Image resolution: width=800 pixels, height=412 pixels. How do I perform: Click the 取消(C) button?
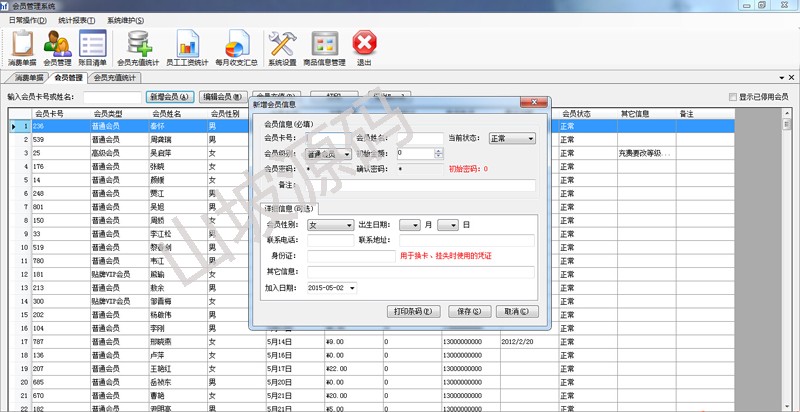coord(517,312)
